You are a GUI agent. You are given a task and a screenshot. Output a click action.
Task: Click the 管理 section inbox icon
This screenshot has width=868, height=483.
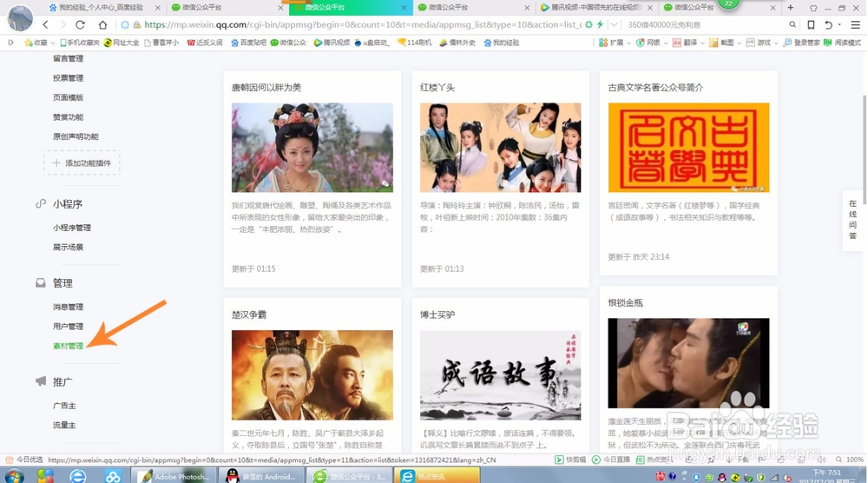pos(41,283)
